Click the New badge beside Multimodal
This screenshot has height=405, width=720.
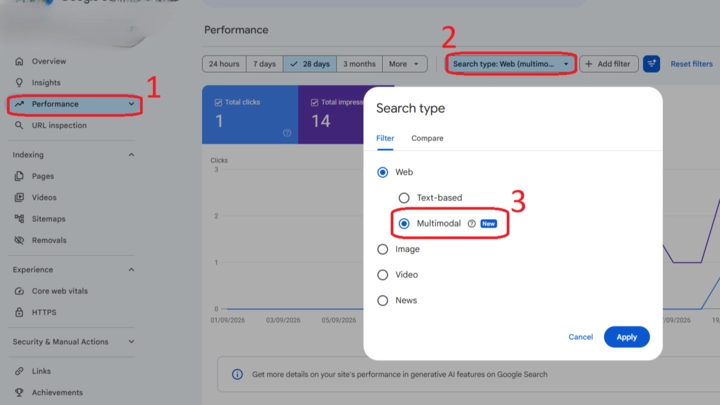(x=489, y=224)
